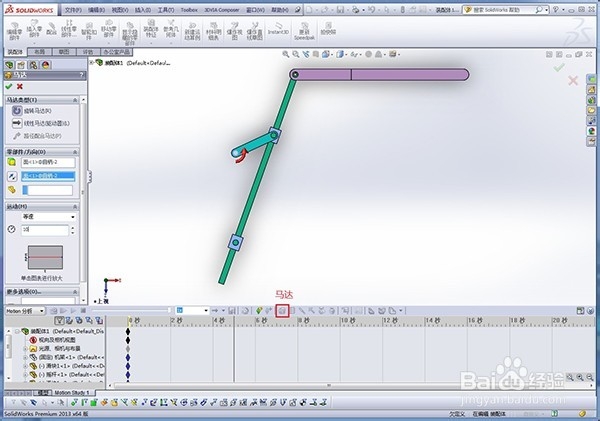The width and height of the screenshot is (600, 421).
Task: Collapse the 运动 section
Action: point(75,207)
